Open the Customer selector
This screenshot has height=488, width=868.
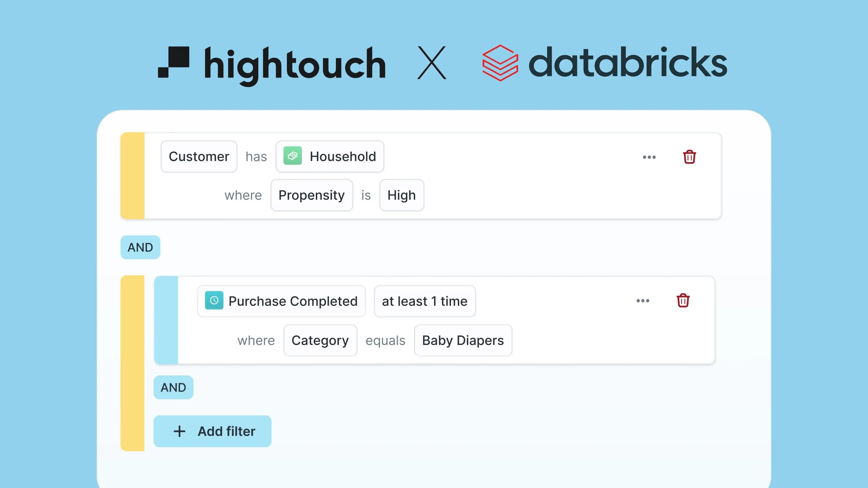point(199,157)
